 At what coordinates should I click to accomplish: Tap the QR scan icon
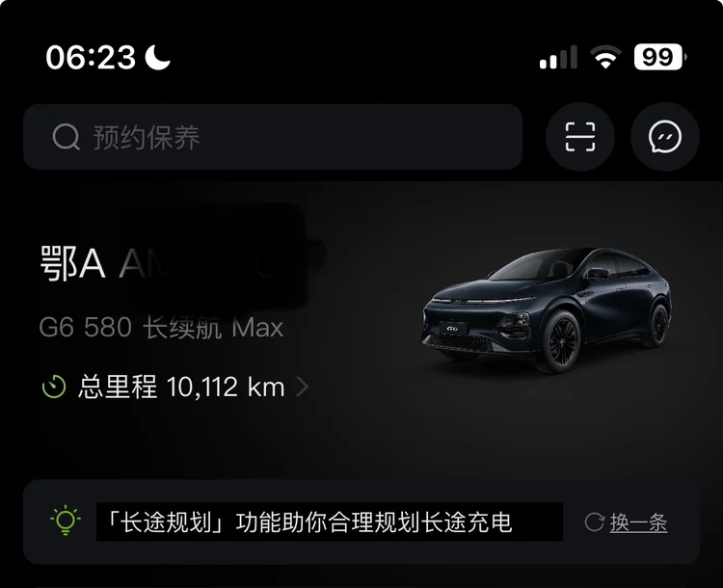pyautogui.click(x=580, y=137)
